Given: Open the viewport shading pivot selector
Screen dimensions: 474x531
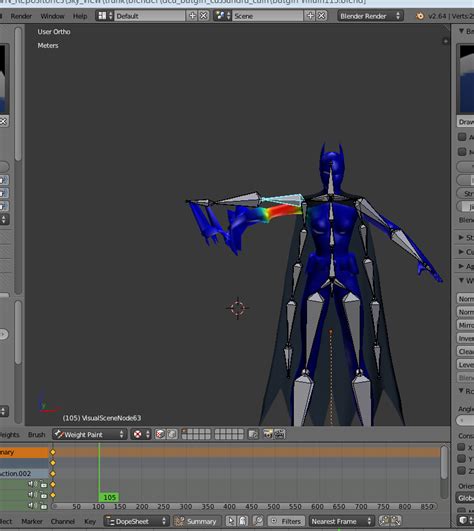Looking at the screenshot, I should click(141, 434).
